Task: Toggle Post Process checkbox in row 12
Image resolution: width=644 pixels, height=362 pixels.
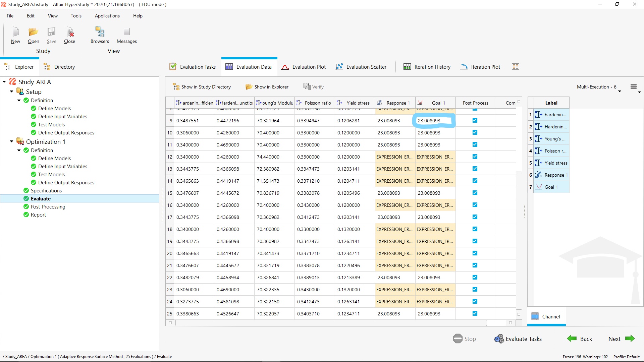Action: [x=475, y=157]
